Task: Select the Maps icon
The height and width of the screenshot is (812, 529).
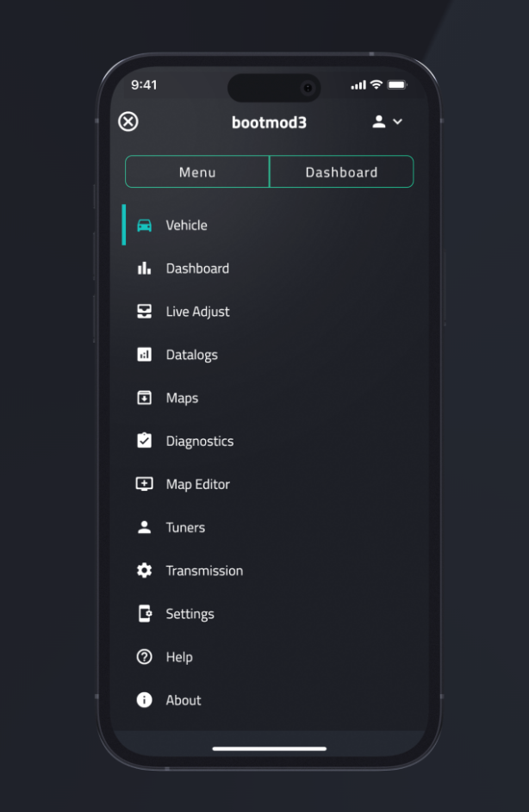Action: click(144, 397)
